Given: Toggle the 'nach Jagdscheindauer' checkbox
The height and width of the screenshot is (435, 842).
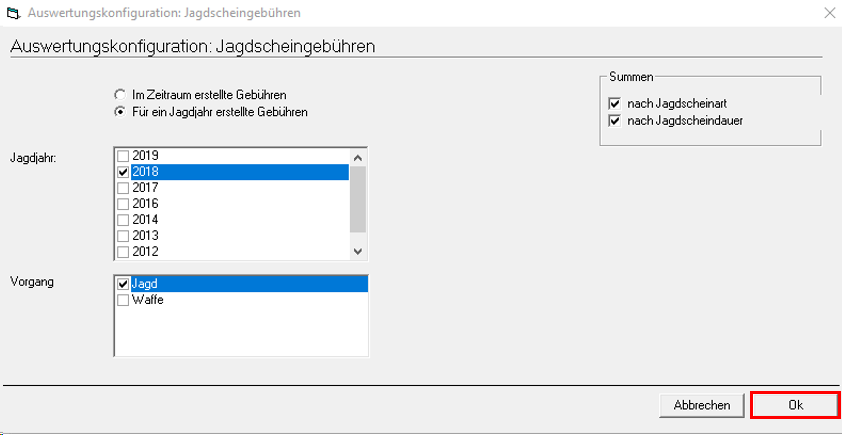Looking at the screenshot, I should pos(614,121).
